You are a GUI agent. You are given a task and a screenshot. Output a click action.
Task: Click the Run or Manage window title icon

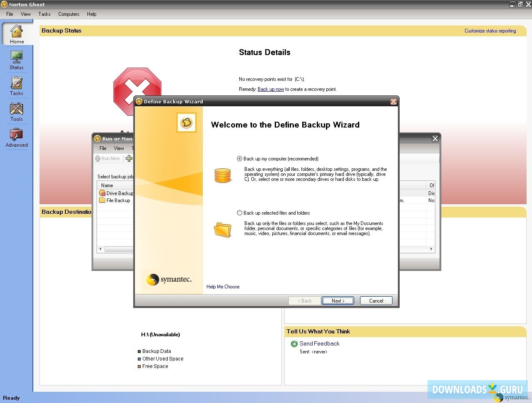pos(97,138)
